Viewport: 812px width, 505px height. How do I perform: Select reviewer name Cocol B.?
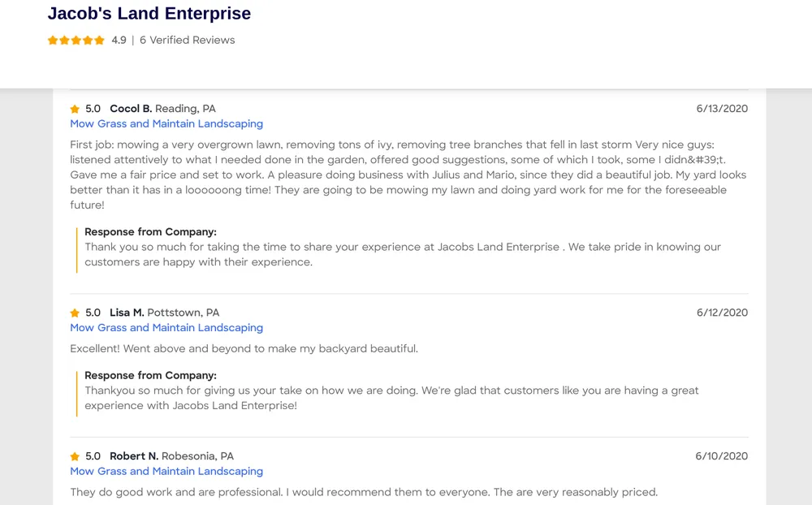(x=130, y=108)
